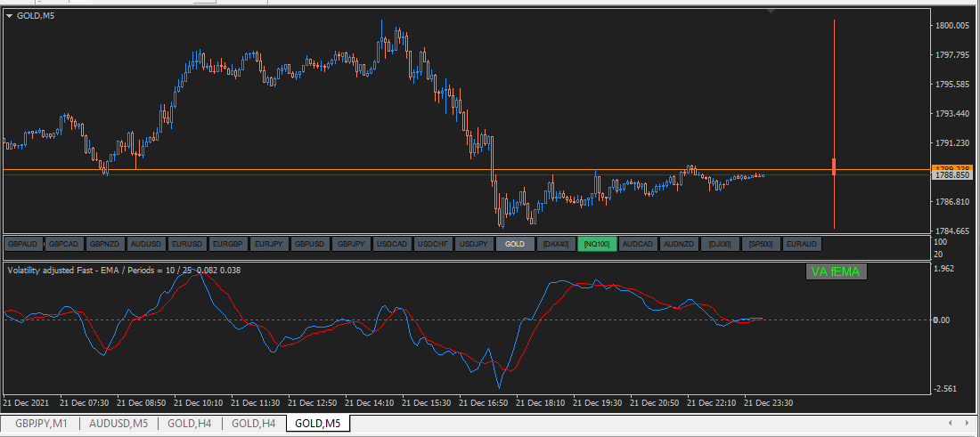Click the 21 Dec 18:10 time label
This screenshot has height=437, width=980.
point(541,402)
